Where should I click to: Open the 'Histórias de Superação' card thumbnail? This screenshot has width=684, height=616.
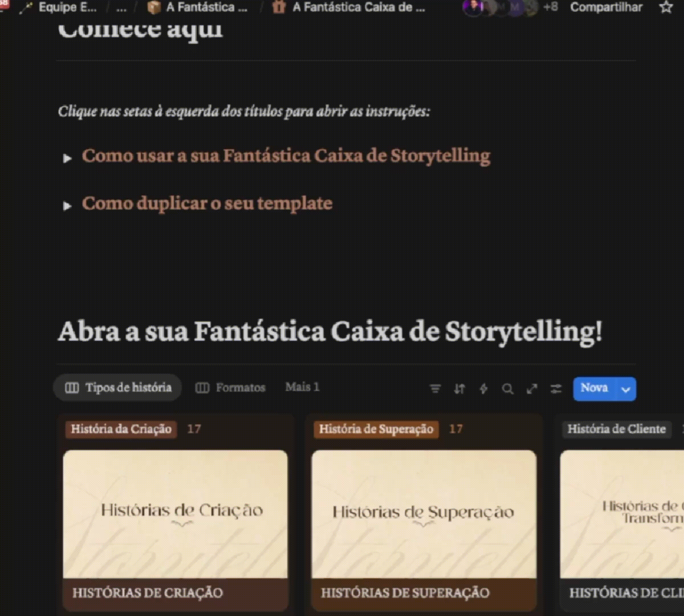click(x=424, y=514)
